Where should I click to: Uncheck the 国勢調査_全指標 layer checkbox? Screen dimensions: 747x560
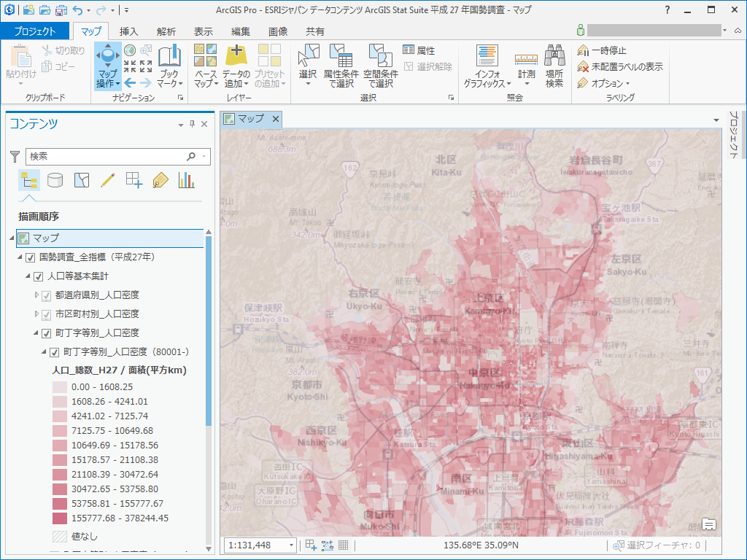coord(31,257)
